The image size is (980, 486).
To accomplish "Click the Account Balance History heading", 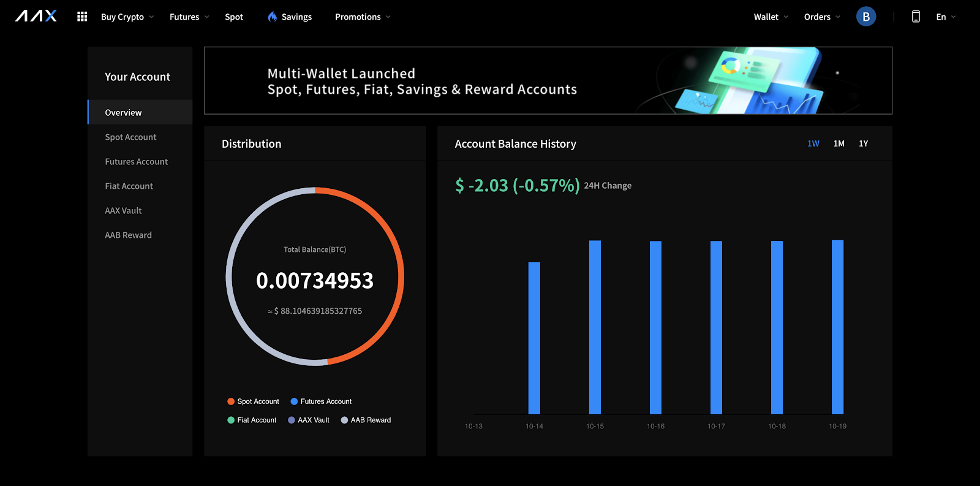I will 516,144.
